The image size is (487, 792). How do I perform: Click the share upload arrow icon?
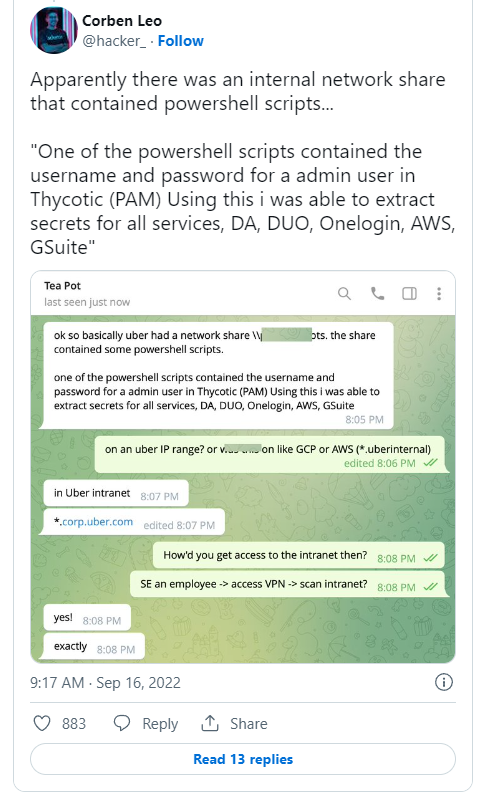click(210, 723)
